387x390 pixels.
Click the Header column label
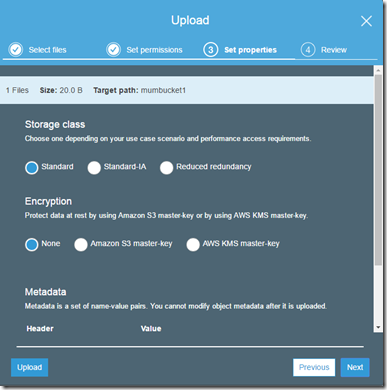point(40,329)
